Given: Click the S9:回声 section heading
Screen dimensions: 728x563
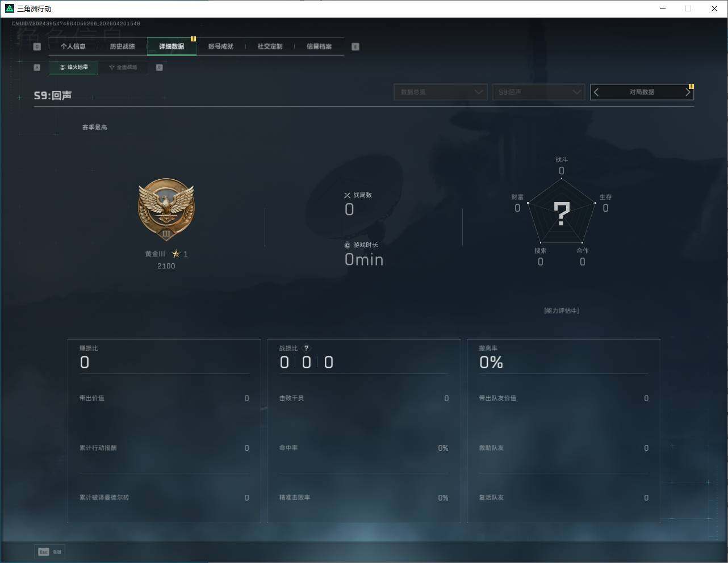Looking at the screenshot, I should 53,95.
